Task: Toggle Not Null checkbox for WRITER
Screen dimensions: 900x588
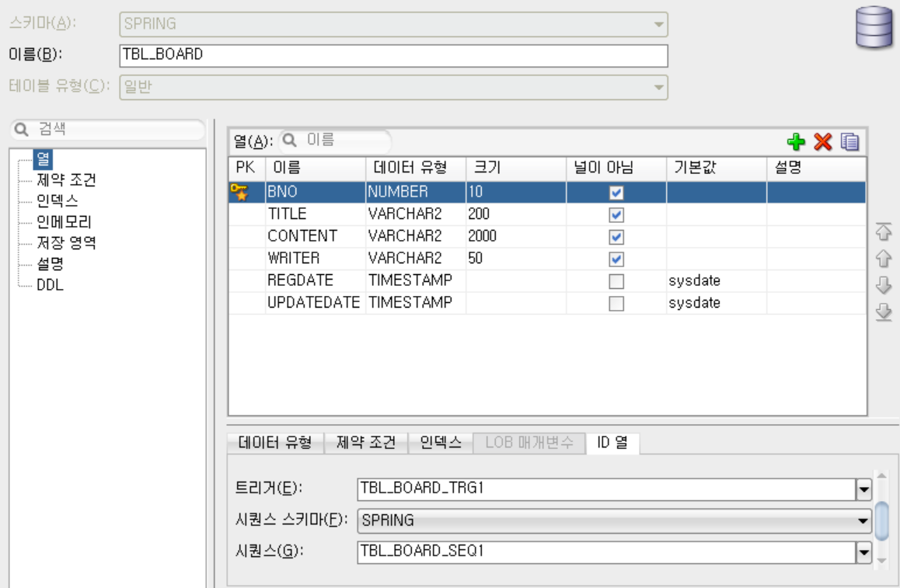Action: tap(616, 259)
